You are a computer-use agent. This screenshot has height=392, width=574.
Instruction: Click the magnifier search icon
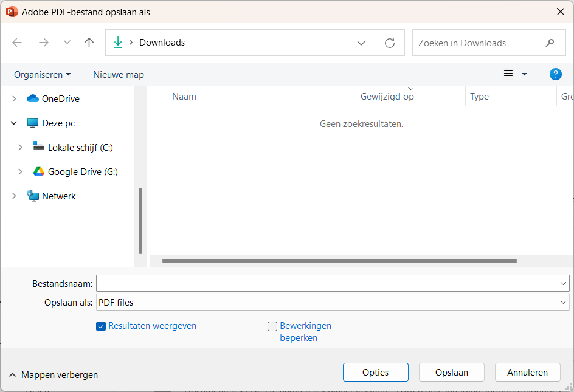(550, 43)
